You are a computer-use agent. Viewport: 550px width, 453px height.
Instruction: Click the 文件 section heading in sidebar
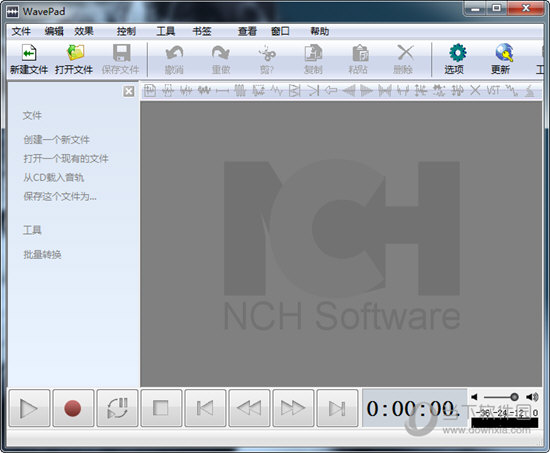pos(32,115)
